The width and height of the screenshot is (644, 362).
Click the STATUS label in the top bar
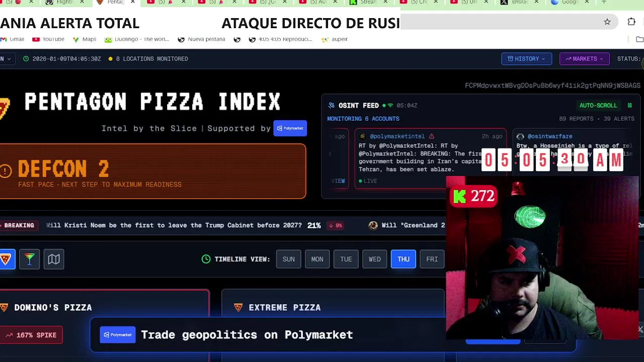tap(629, 59)
